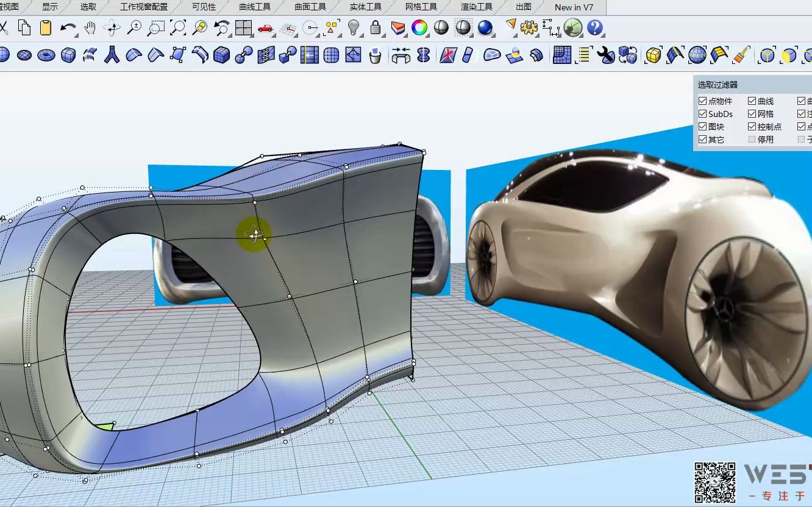Click the 选取过滤器 panel title
Image resolution: width=812 pixels, height=507 pixels.
click(x=718, y=85)
